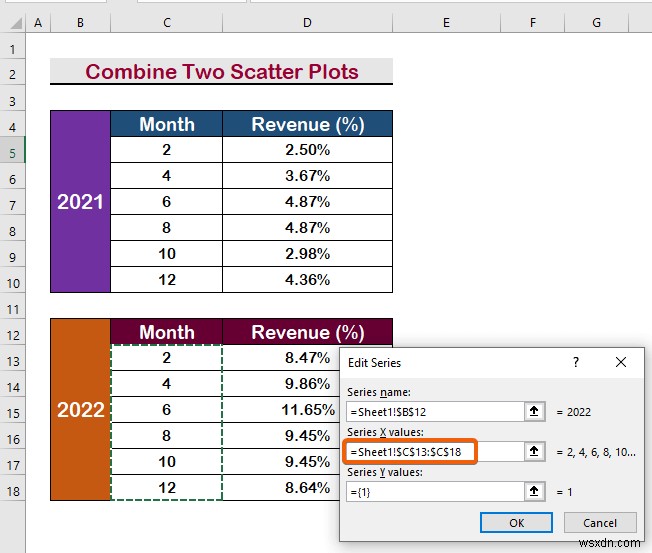The width and height of the screenshot is (652, 553).
Task: Select month 8 cell in row 16
Action: pos(167,435)
